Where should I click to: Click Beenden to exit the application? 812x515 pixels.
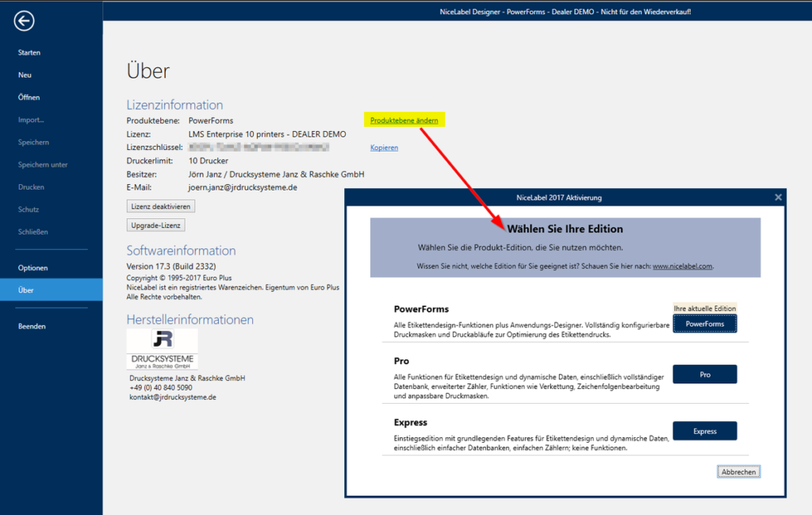(32, 326)
